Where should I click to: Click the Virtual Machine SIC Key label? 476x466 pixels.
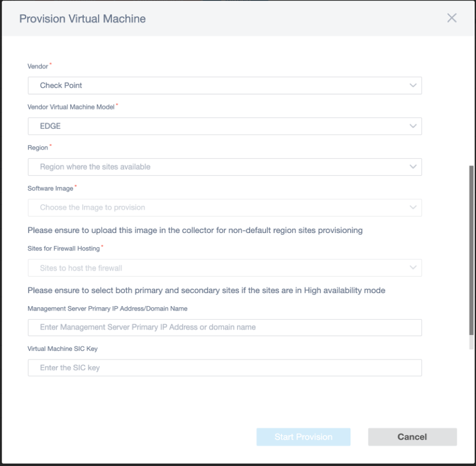62,349
